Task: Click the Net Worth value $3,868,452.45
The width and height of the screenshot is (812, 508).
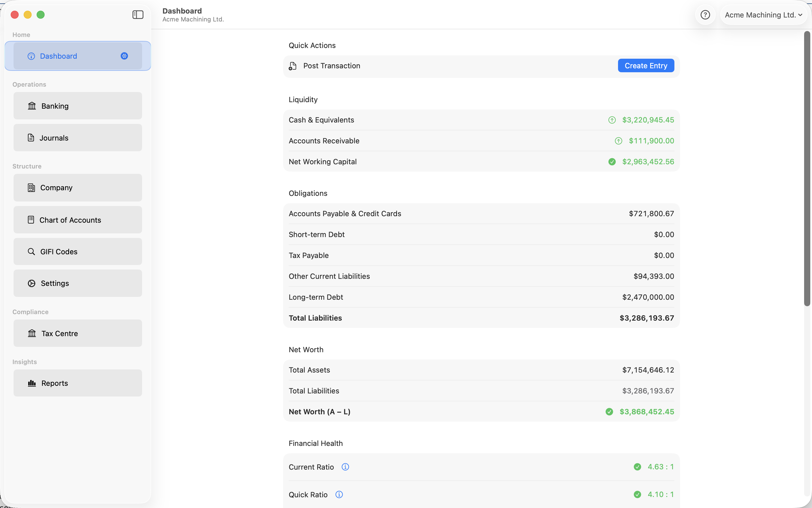Action: [x=646, y=411]
